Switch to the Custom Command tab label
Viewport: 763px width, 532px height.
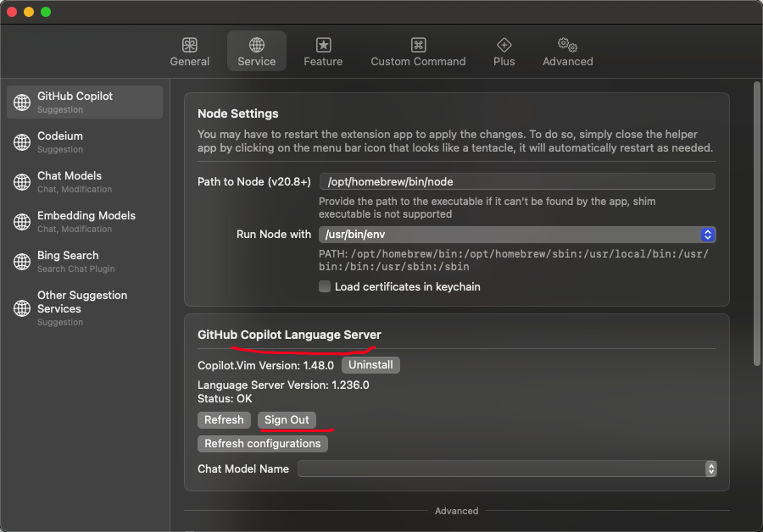pyautogui.click(x=418, y=62)
